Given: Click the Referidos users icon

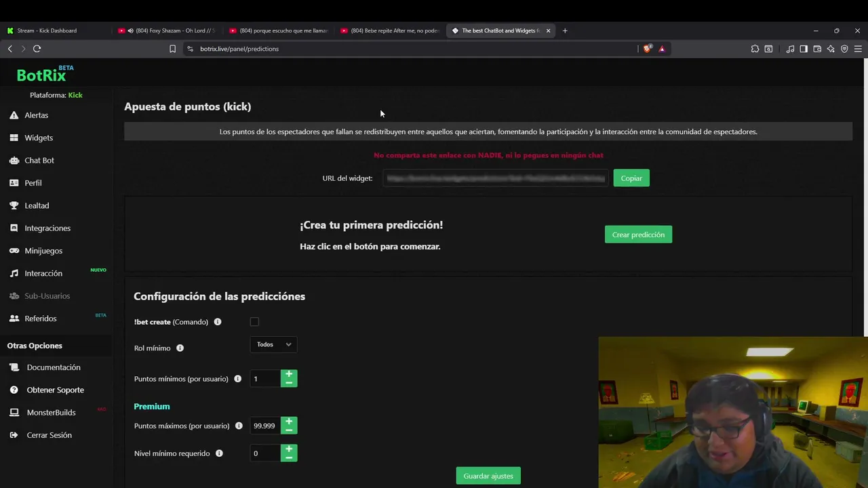Looking at the screenshot, I should point(14,319).
